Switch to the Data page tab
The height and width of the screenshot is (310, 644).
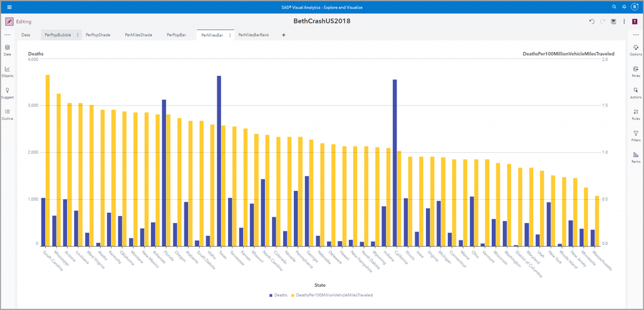pos(26,35)
